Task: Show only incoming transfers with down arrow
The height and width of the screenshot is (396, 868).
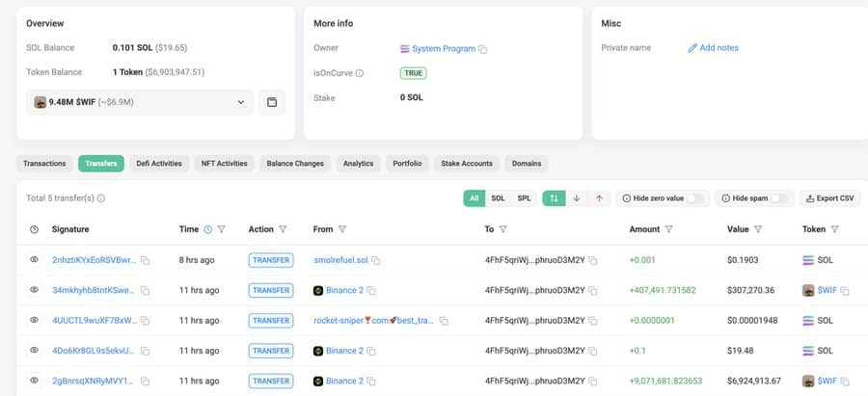Action: [577, 198]
